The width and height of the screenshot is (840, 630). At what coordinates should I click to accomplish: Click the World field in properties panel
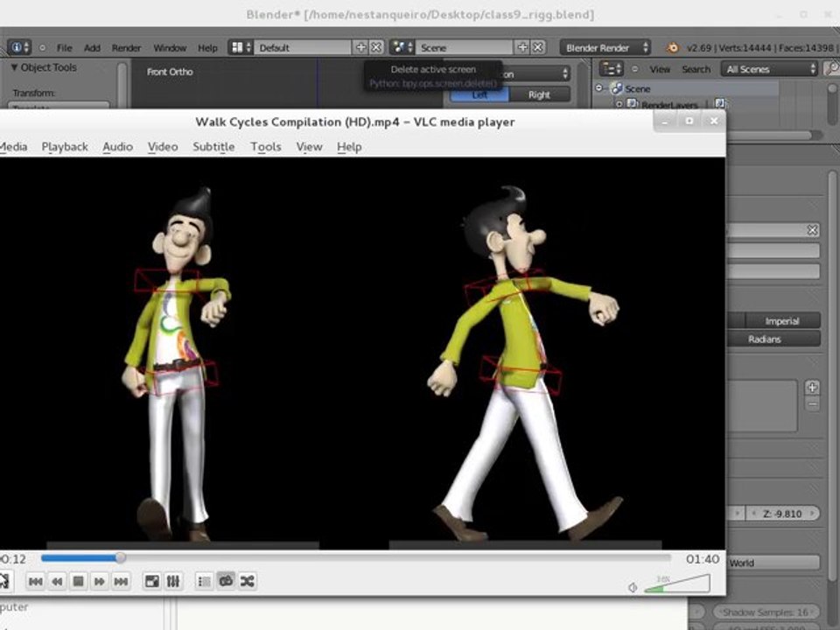[773, 563]
